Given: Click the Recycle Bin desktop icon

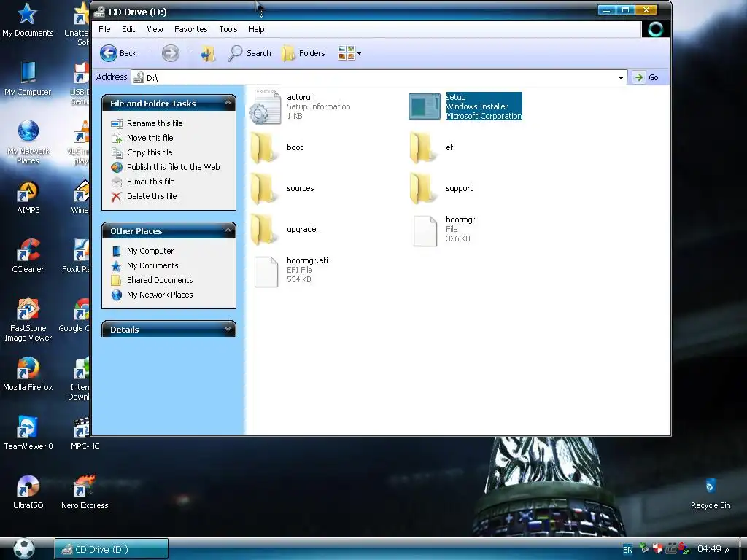Looking at the screenshot, I should pyautogui.click(x=711, y=494).
